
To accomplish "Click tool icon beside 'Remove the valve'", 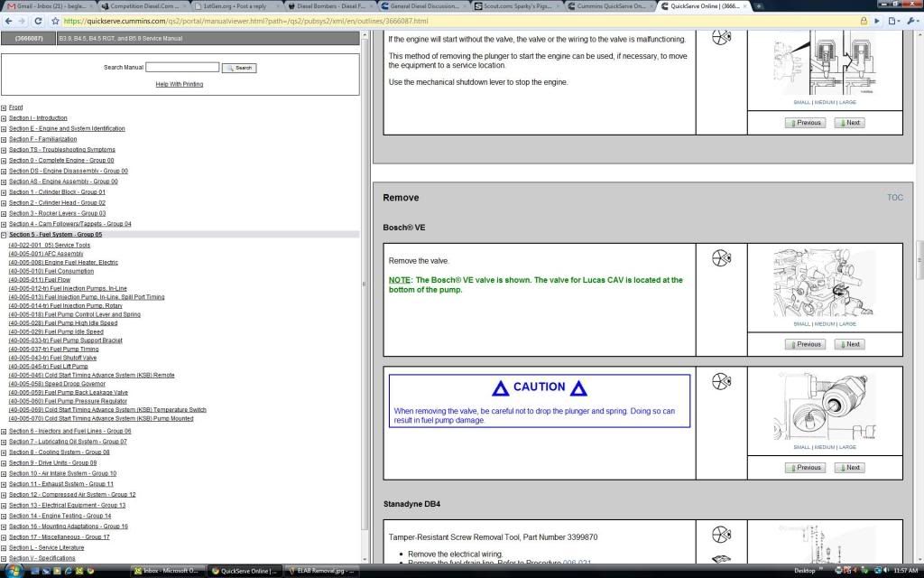I will pyautogui.click(x=721, y=258).
